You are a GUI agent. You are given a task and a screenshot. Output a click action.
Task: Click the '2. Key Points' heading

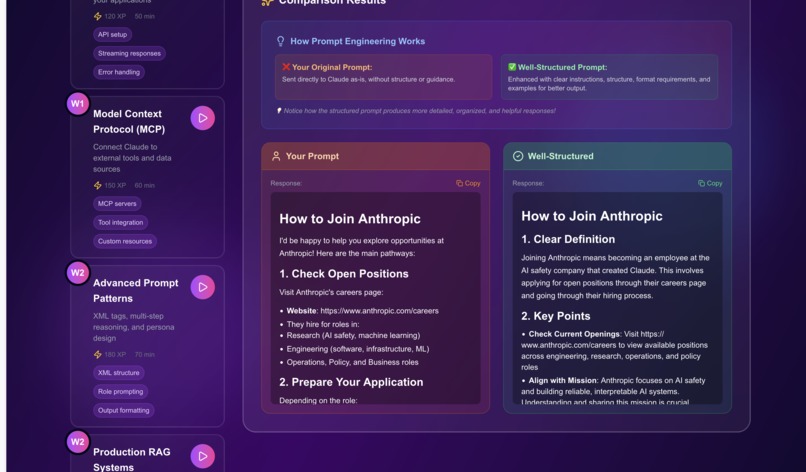pos(556,316)
